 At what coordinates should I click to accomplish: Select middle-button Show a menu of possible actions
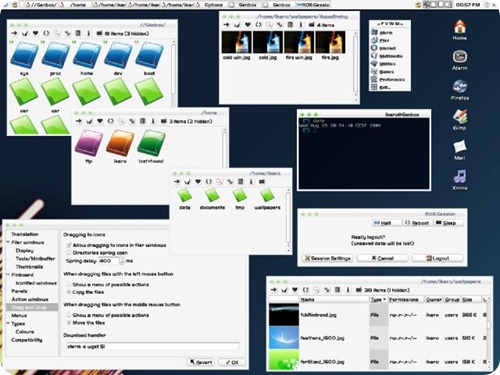click(x=69, y=315)
